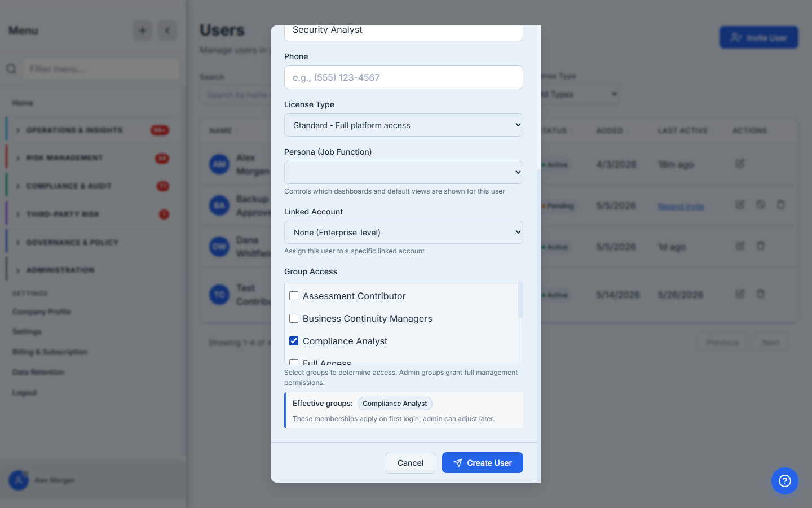This screenshot has height=508, width=812.
Task: Click the Create User button
Action: coord(483,463)
